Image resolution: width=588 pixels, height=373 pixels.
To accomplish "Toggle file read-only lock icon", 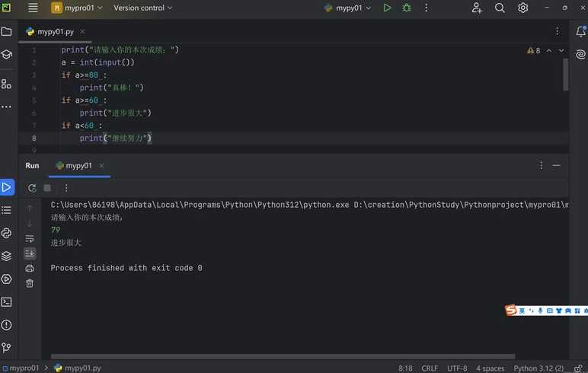I will click(578, 368).
